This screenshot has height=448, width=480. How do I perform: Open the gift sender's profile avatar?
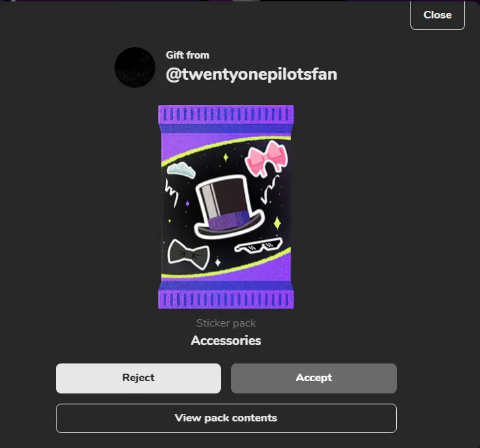coord(135,68)
